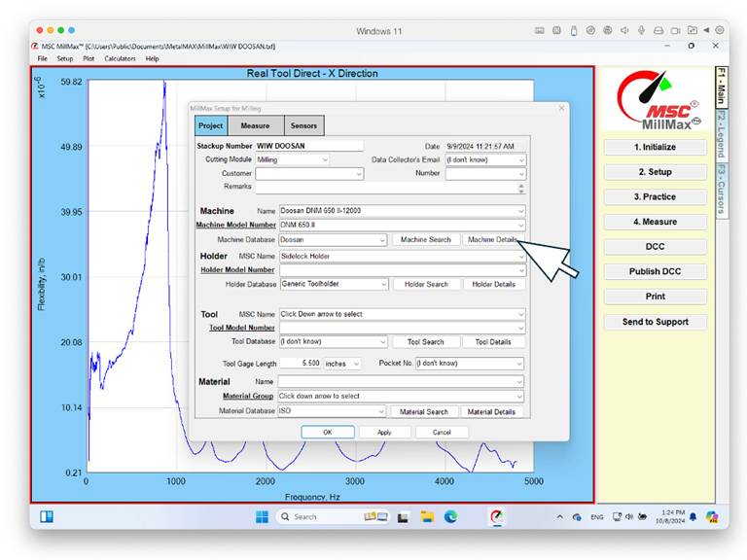Open Tool Details
Screen dimensions: 747x560
click(x=493, y=342)
